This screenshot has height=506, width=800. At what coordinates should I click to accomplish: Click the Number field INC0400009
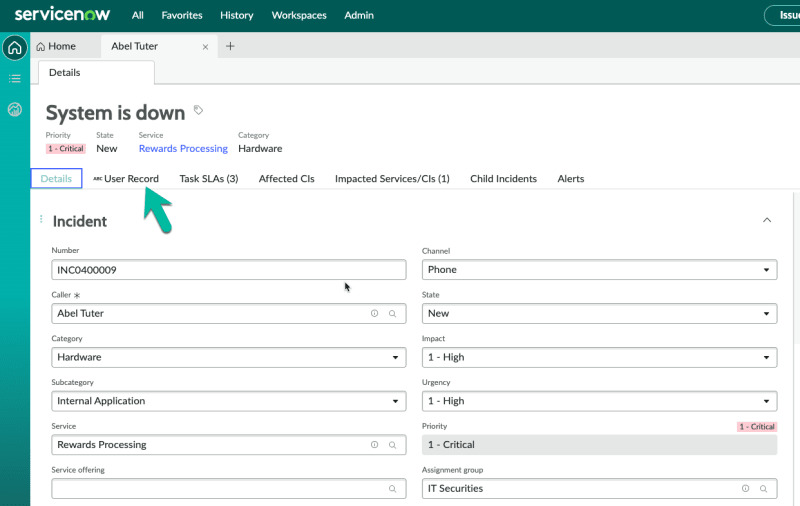coord(229,270)
